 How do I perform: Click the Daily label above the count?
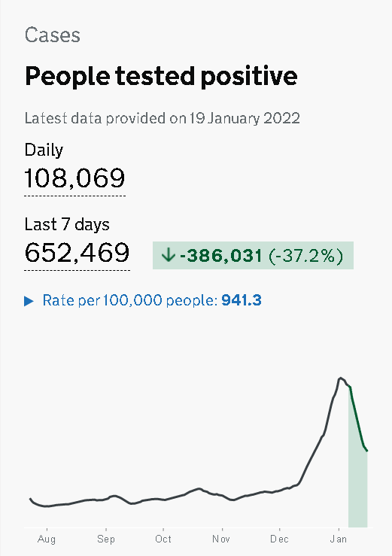(x=44, y=150)
